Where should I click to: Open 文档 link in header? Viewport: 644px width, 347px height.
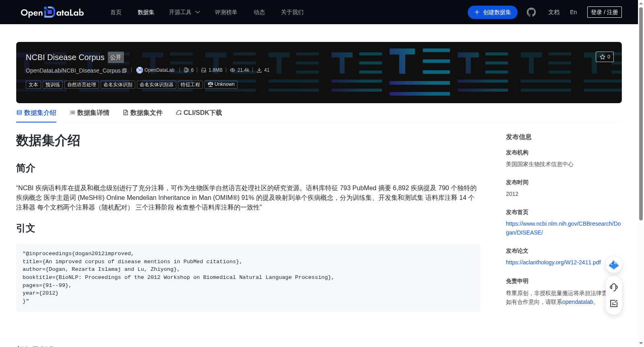pos(554,12)
